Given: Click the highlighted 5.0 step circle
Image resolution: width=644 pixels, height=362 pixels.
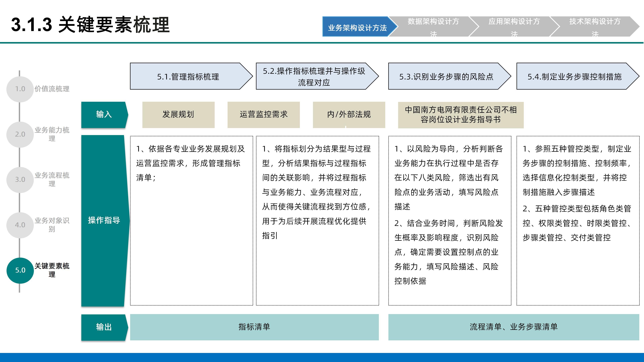Looking at the screenshot, I should pos(20,270).
